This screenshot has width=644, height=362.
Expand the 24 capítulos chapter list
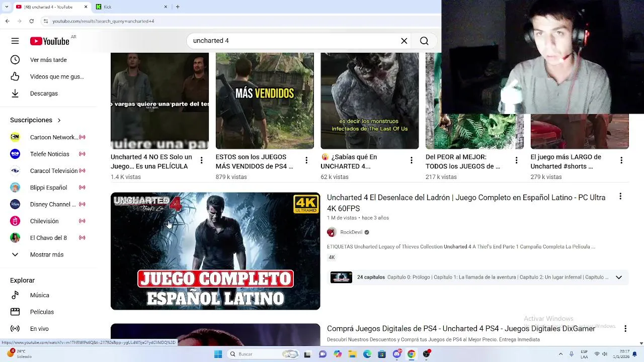coord(619,278)
